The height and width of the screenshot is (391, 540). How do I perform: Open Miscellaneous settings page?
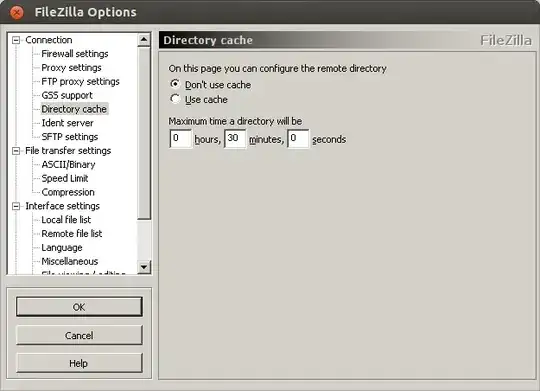click(x=70, y=261)
